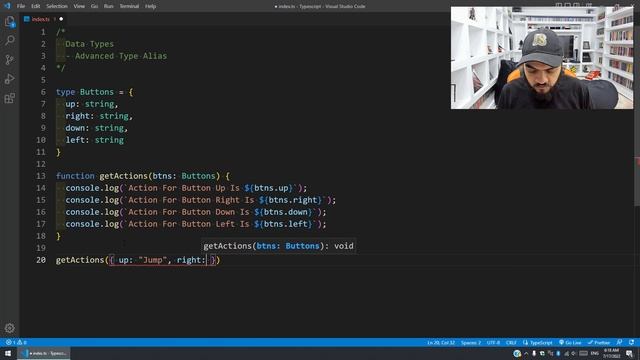Change file encoding UTF-8
Viewport: 640px width, 360px height.
493,342
